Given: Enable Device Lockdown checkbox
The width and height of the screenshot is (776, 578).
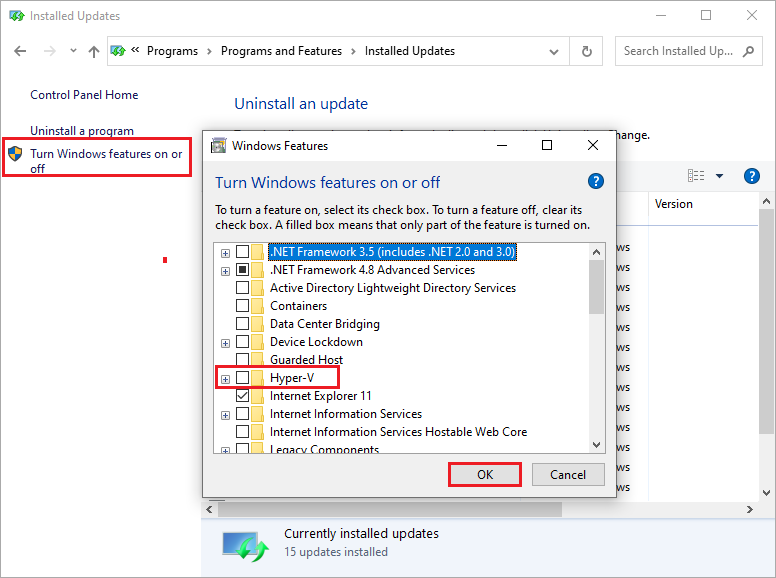Looking at the screenshot, I should point(242,341).
